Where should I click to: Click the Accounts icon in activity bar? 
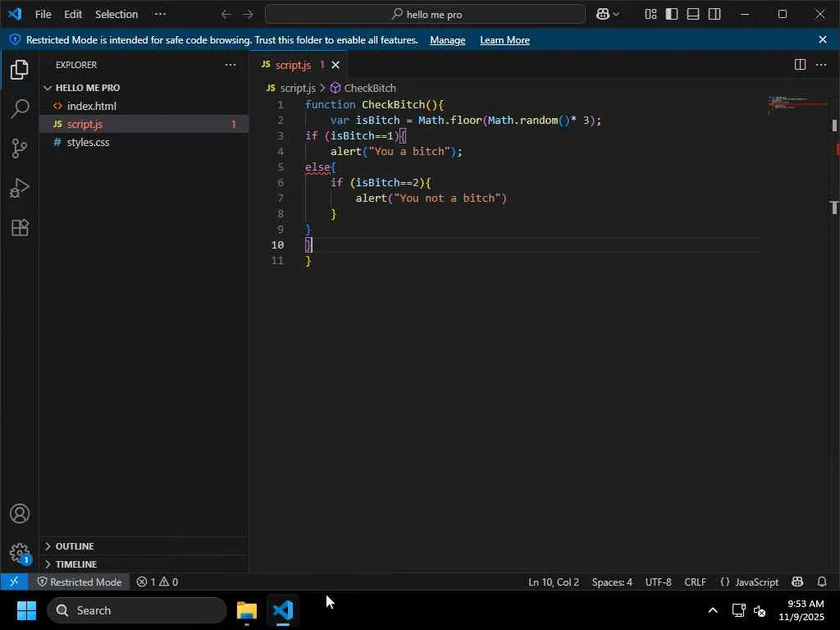click(20, 514)
